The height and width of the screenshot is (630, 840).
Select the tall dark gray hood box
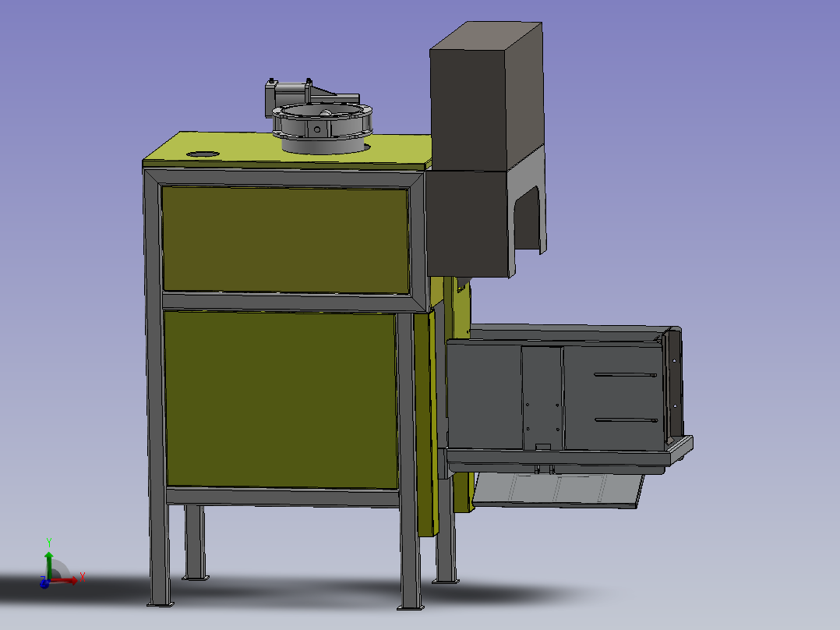pos(486,97)
